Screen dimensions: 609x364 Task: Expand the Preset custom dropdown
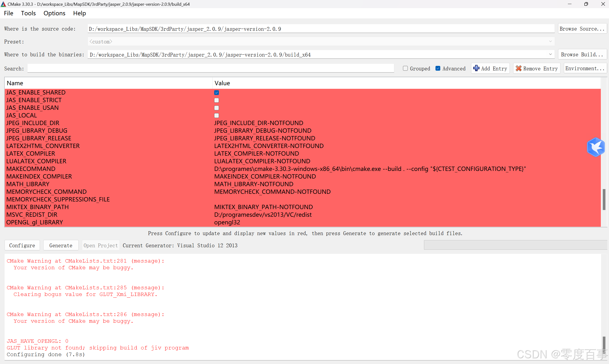pos(550,42)
